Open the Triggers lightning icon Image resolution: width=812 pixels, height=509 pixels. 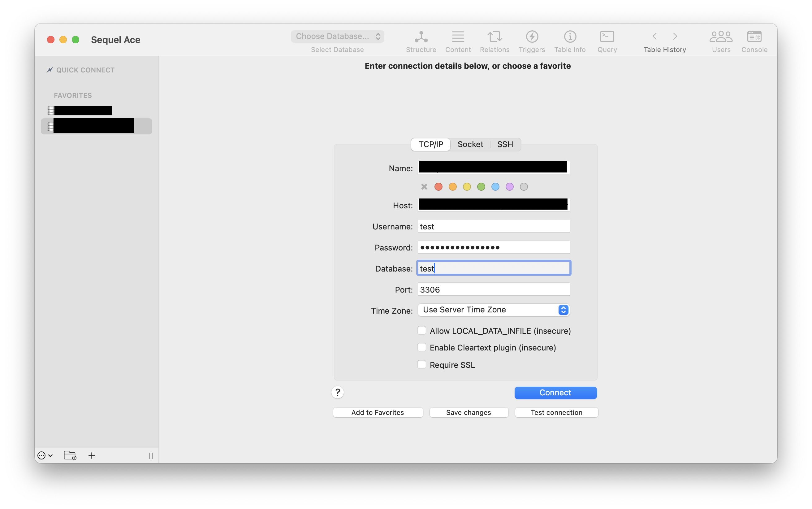pos(532,37)
